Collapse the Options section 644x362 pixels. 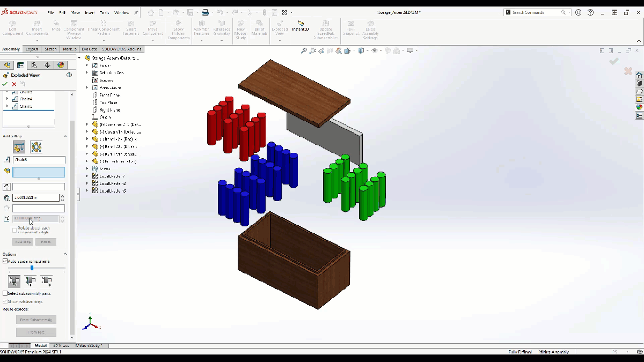tap(65, 254)
